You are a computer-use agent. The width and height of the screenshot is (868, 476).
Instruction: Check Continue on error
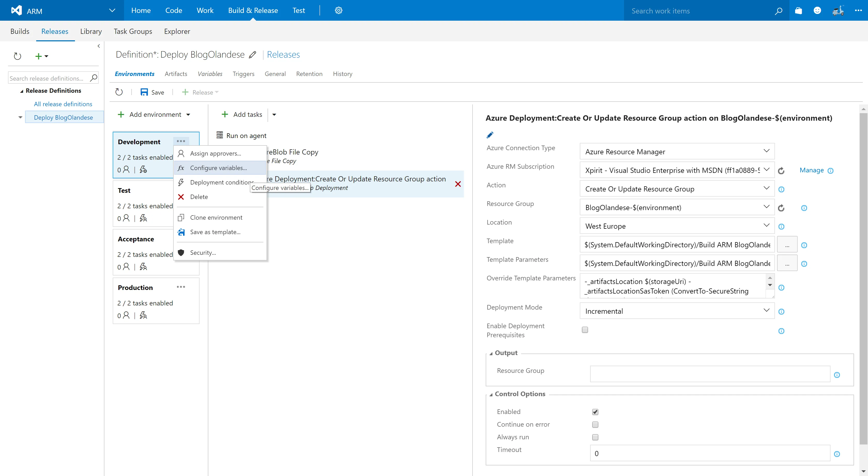[595, 425]
